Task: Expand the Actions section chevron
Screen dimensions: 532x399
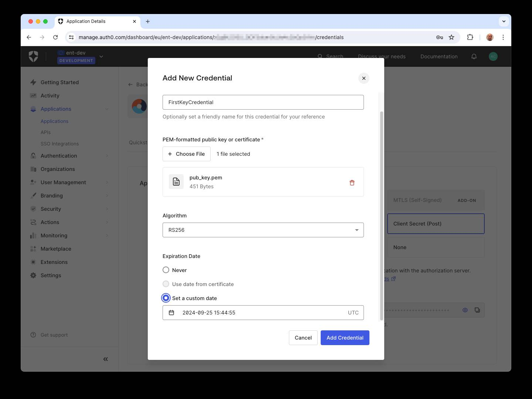Action: point(107,222)
